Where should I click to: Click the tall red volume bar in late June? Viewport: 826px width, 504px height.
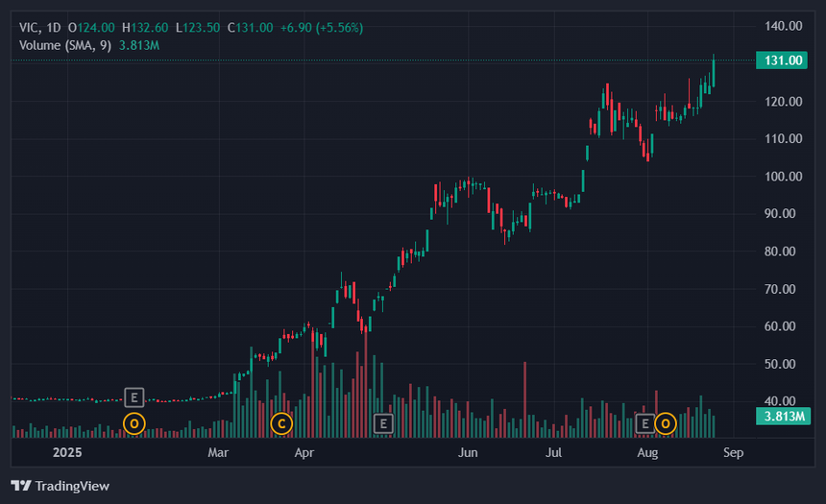pos(525,399)
